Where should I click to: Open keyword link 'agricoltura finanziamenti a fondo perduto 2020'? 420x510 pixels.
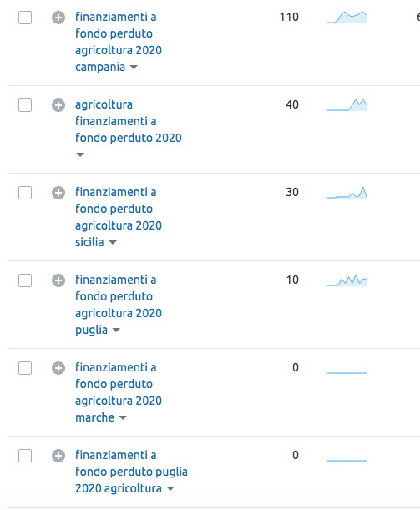coord(129,121)
